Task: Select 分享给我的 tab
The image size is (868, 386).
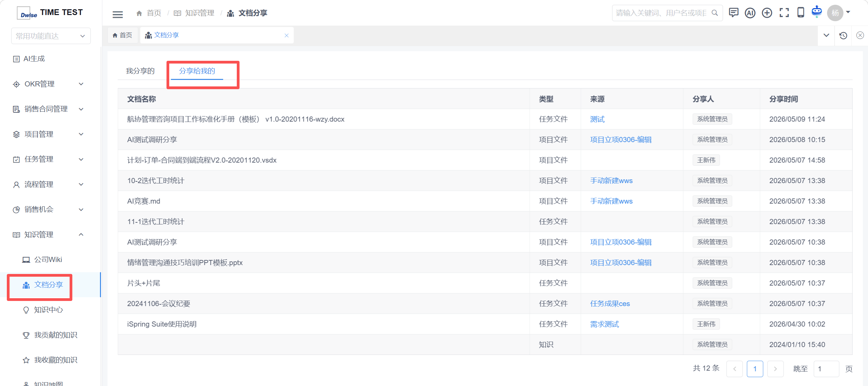Action: [197, 71]
